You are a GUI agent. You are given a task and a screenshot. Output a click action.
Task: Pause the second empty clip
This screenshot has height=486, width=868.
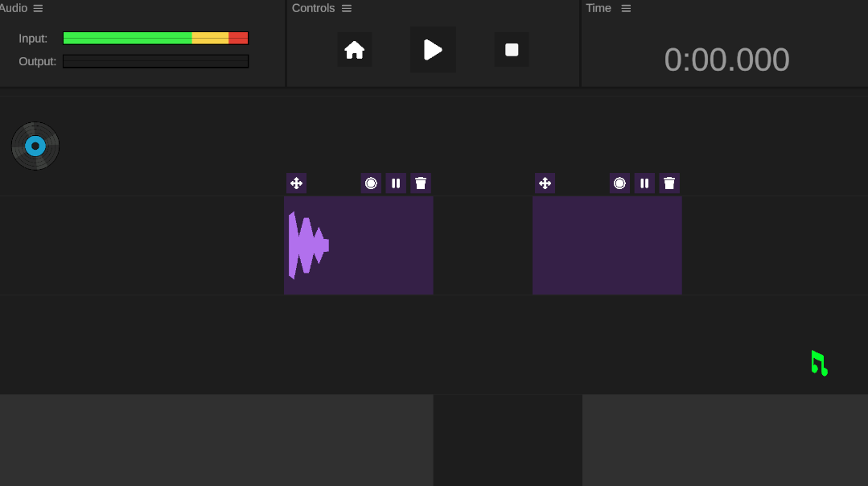coord(644,183)
